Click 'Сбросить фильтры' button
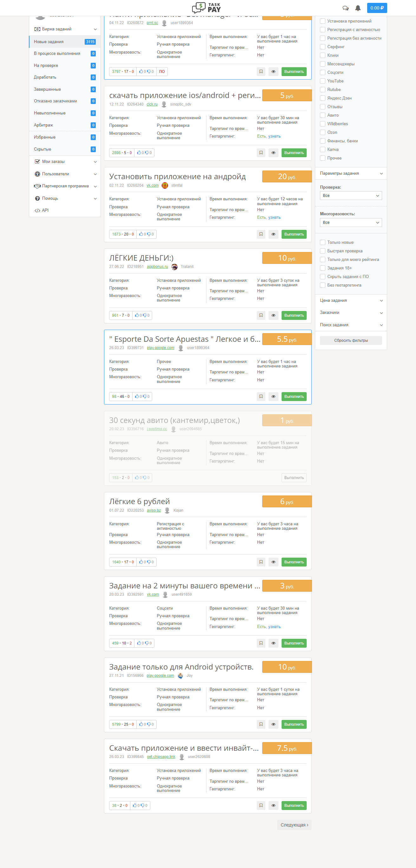Screen dimensions: 416x868 351,341
